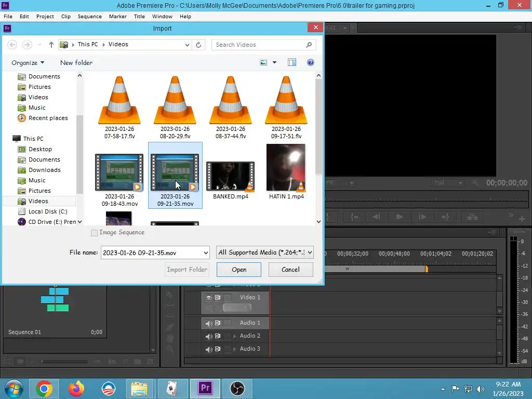This screenshot has width=532, height=399.
Task: Open All Supported Media filter dropdown
Action: point(264,252)
